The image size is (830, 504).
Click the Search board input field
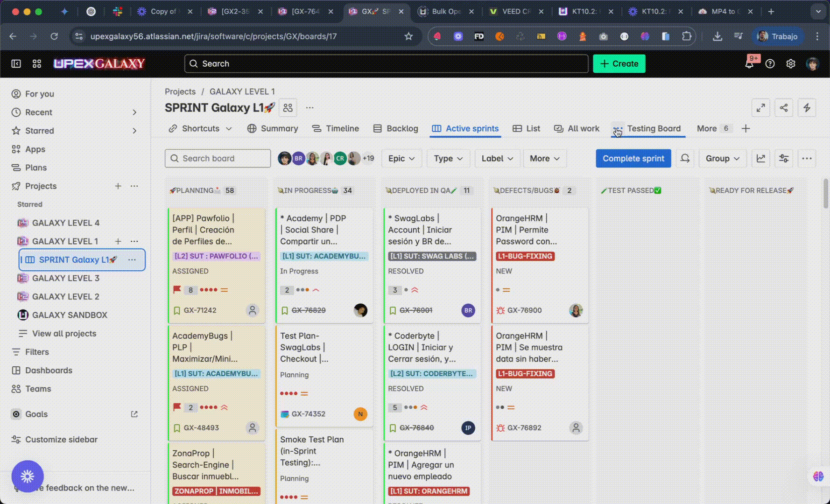tap(218, 159)
